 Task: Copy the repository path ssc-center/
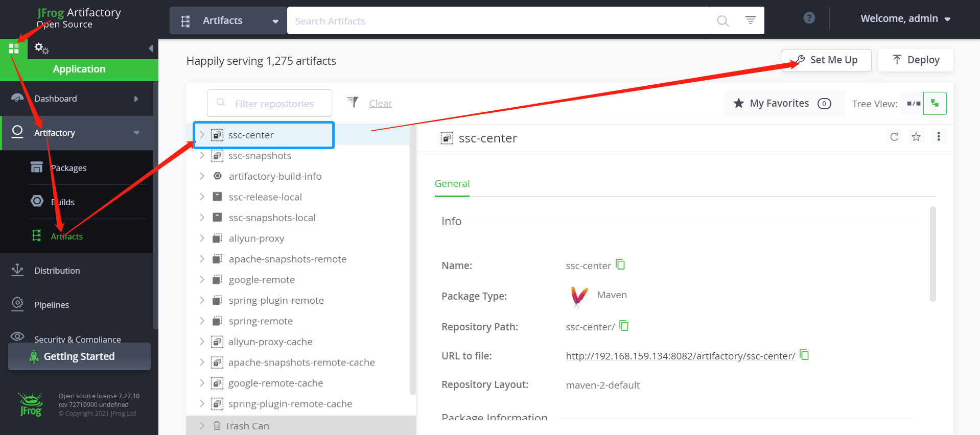coord(624,326)
